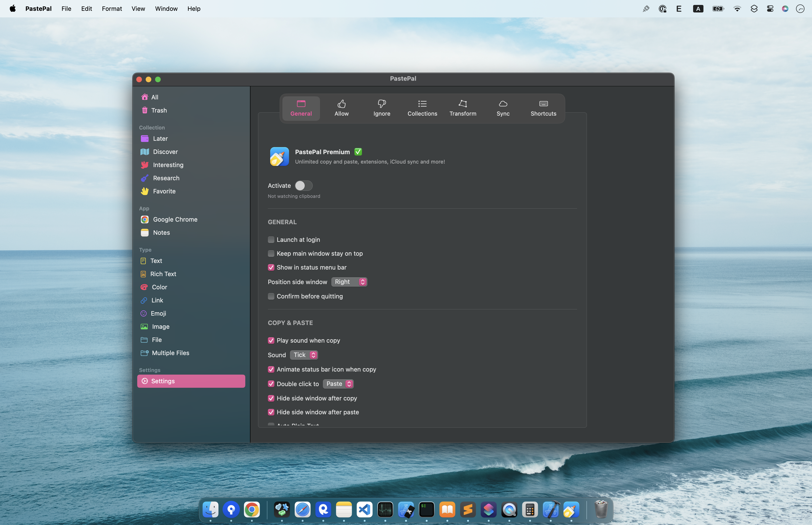Select the Interesting collection in the sidebar

(x=168, y=165)
